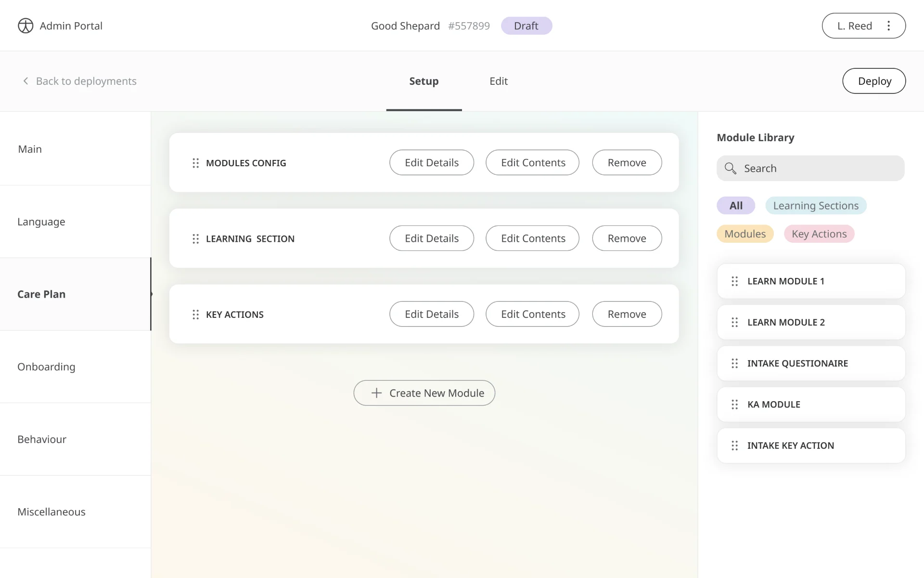Open the Behaviour sidebar section
This screenshot has width=924, height=578.
click(76, 439)
